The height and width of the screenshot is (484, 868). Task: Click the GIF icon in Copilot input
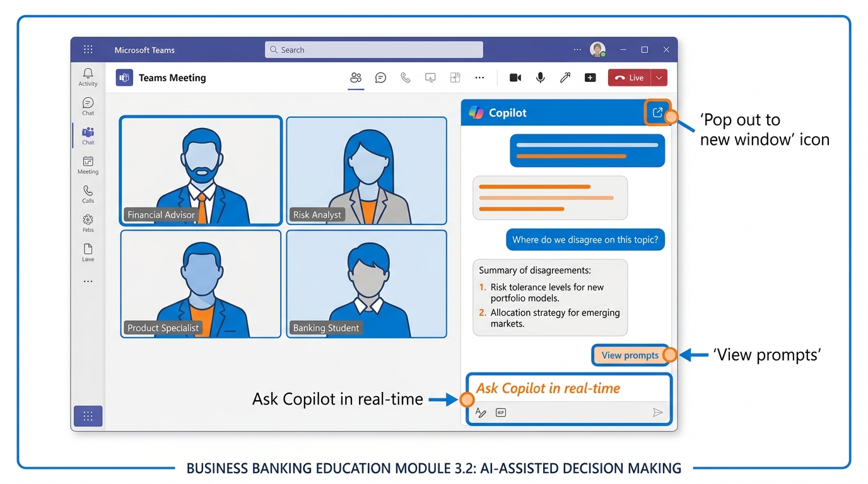pyautogui.click(x=501, y=413)
